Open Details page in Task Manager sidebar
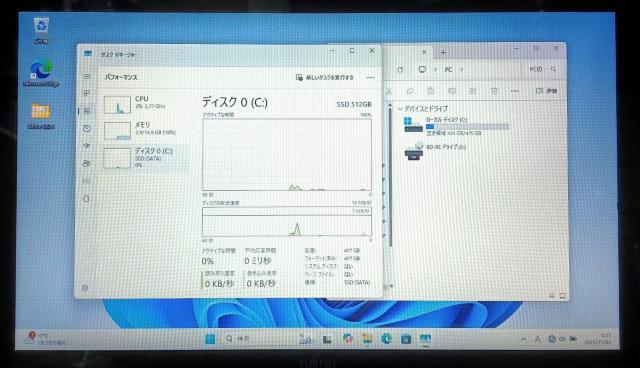This screenshot has width=640, height=368. [87, 181]
